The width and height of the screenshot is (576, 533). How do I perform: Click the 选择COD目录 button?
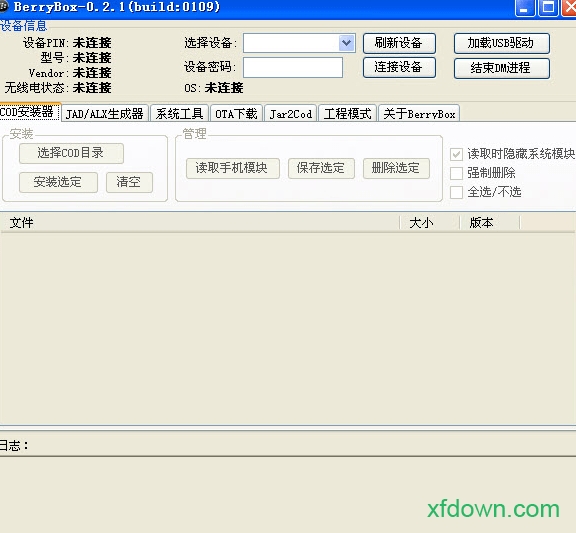[71, 153]
